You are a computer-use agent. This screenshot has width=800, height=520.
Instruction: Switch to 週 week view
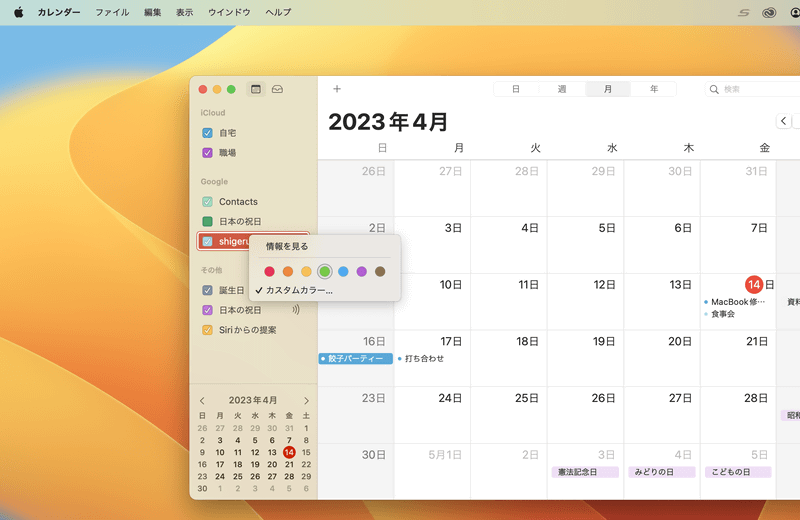click(x=562, y=89)
